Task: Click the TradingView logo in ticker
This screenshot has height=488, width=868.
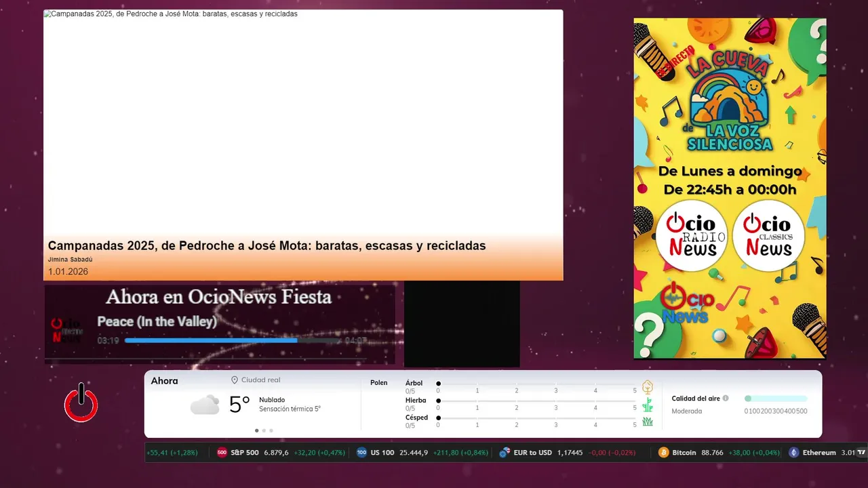Action: [861, 453]
